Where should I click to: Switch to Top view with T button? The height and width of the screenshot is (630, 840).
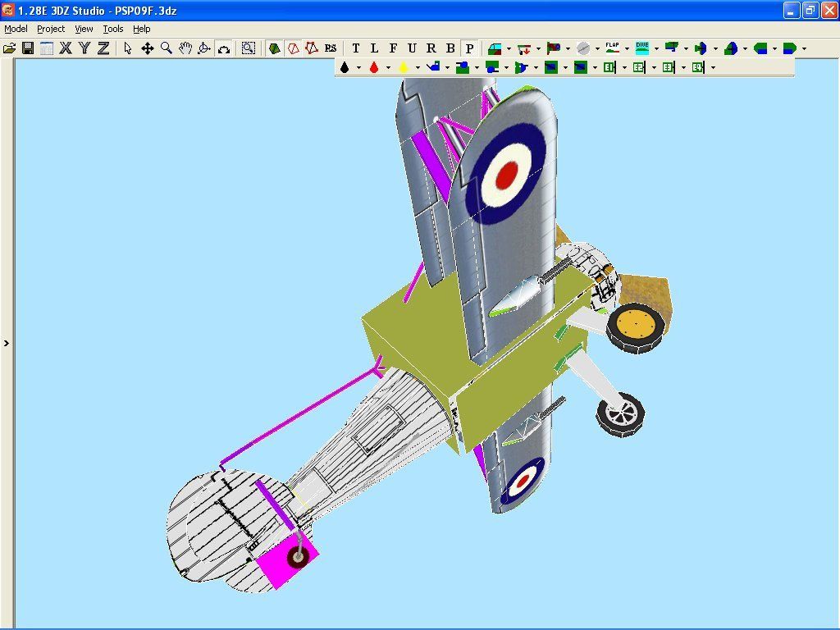point(356,48)
